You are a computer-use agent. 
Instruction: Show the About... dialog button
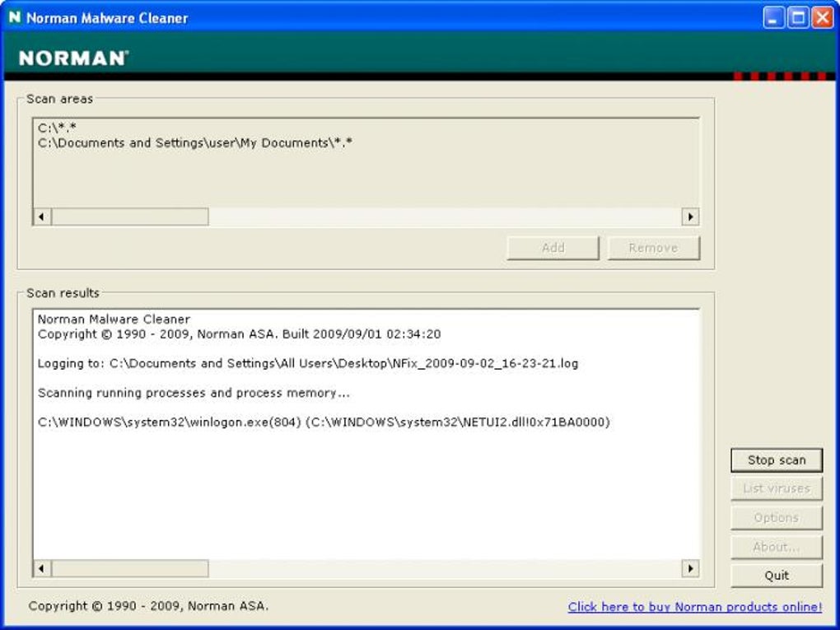click(x=777, y=547)
